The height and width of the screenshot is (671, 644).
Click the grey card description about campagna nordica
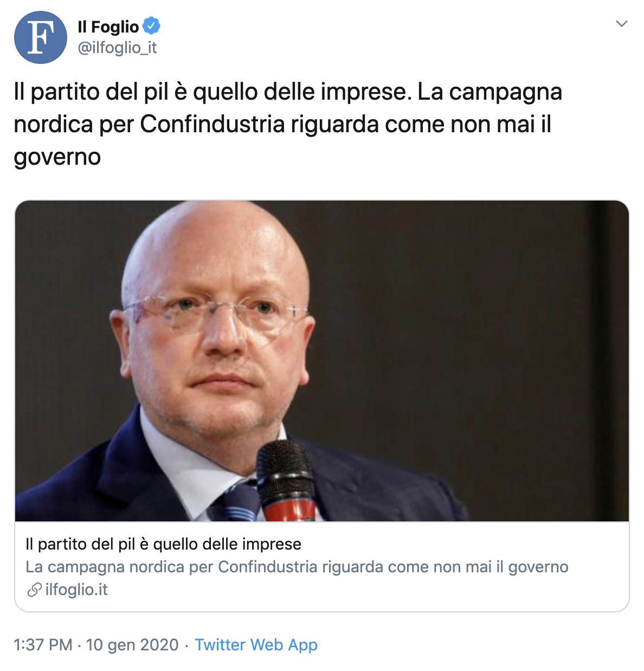click(x=297, y=567)
